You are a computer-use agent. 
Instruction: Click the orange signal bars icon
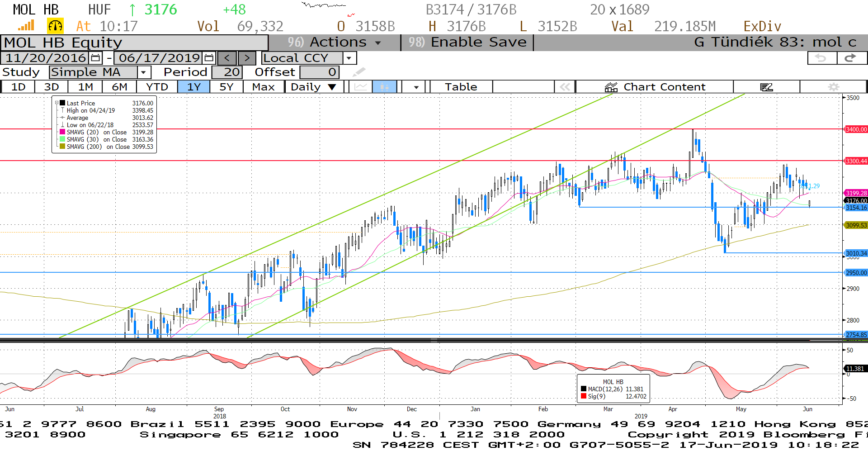(x=26, y=26)
